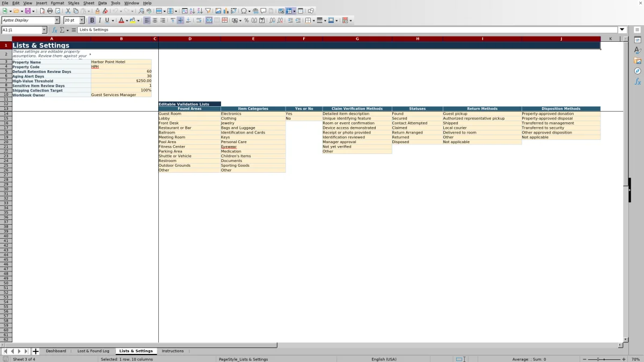Adjust the zoom slider in status bar

click(604, 359)
